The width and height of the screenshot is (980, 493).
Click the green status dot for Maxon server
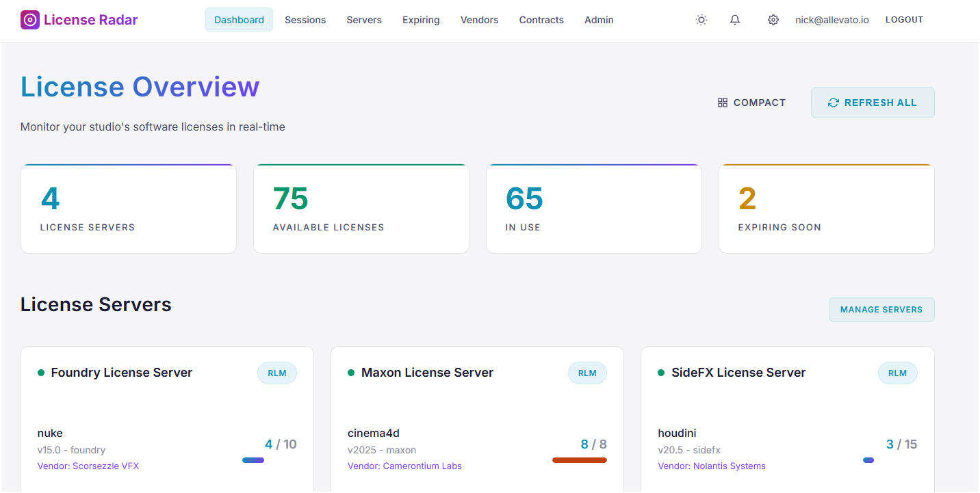351,373
